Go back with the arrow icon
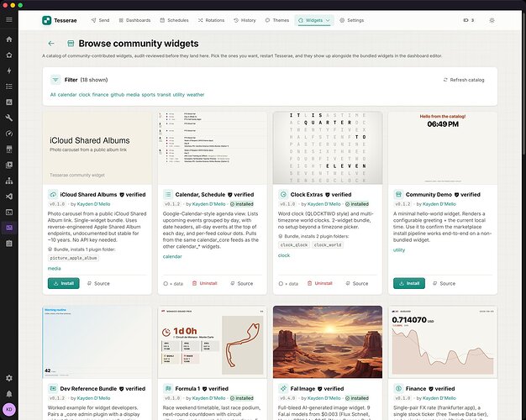The width and height of the screenshot is (526, 420). 51,44
